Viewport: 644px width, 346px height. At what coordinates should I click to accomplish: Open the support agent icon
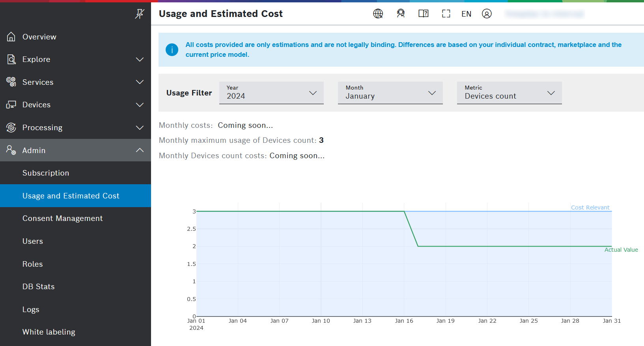click(401, 14)
